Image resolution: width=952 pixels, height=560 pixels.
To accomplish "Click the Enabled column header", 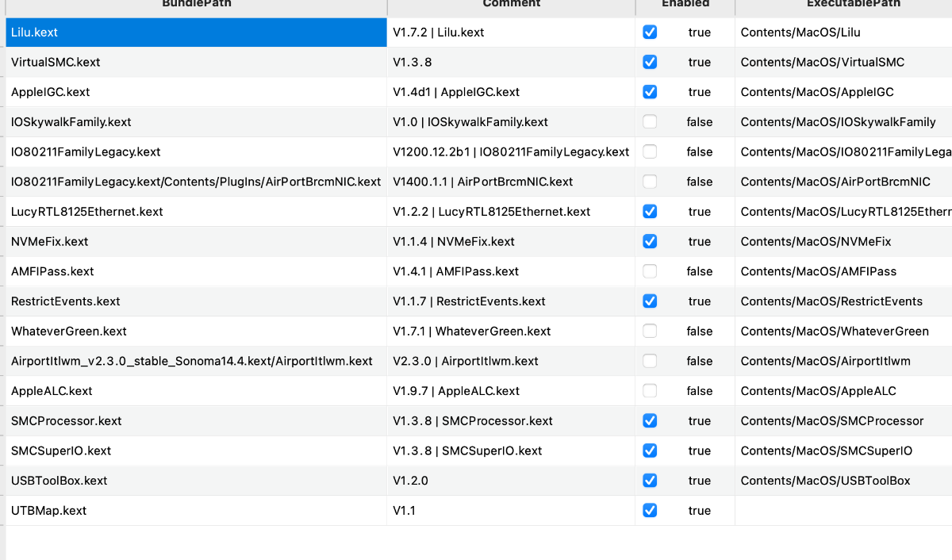I will pos(685,4).
